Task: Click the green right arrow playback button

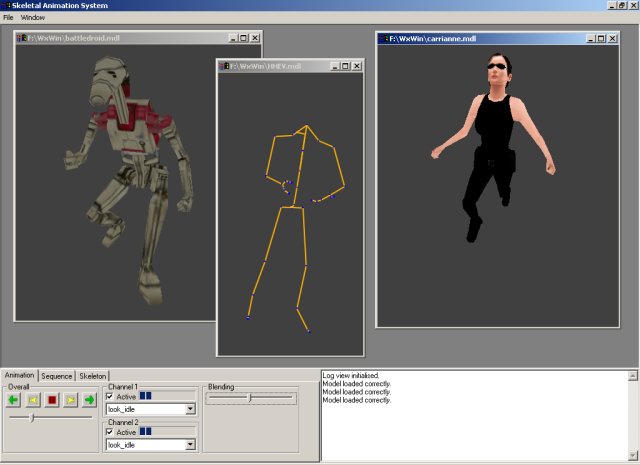Action: (89, 400)
